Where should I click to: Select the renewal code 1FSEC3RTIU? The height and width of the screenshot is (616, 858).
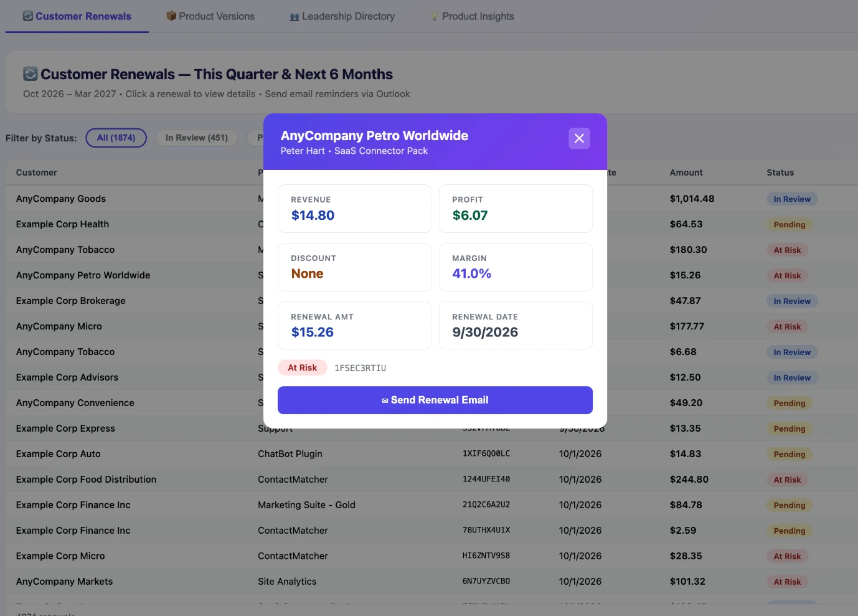click(x=361, y=368)
